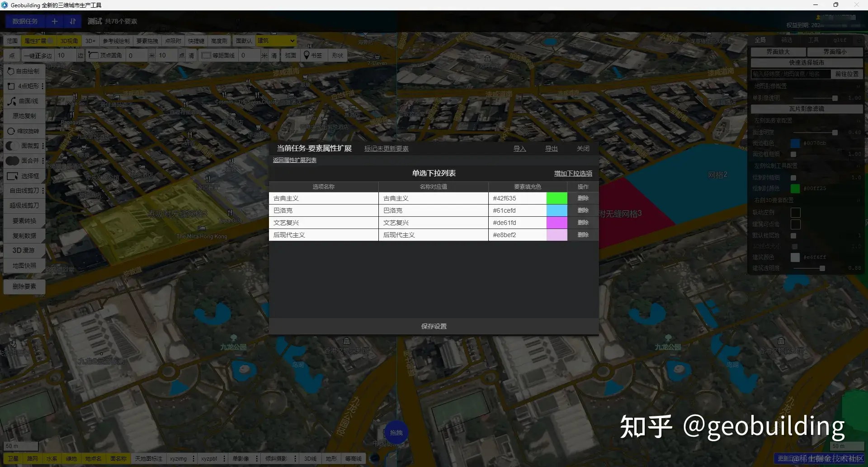Expand options dots after xyzpbf layer
868x467 pixels.
(x=224, y=458)
